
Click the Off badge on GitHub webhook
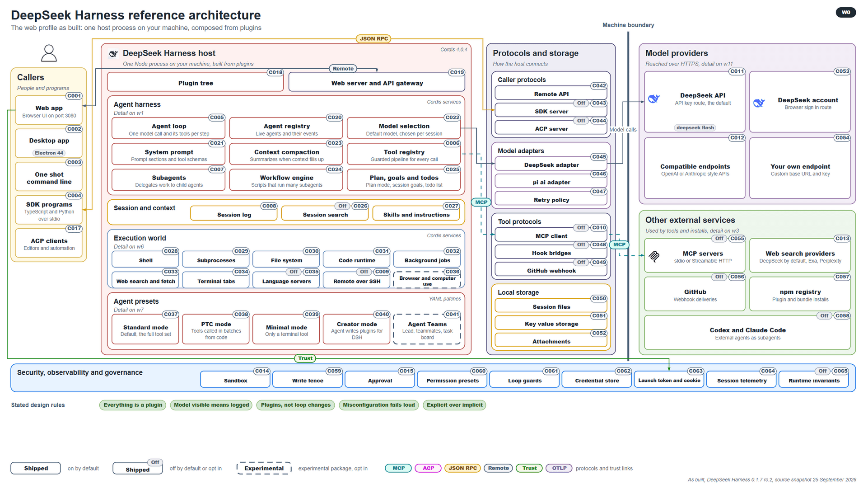pyautogui.click(x=581, y=263)
